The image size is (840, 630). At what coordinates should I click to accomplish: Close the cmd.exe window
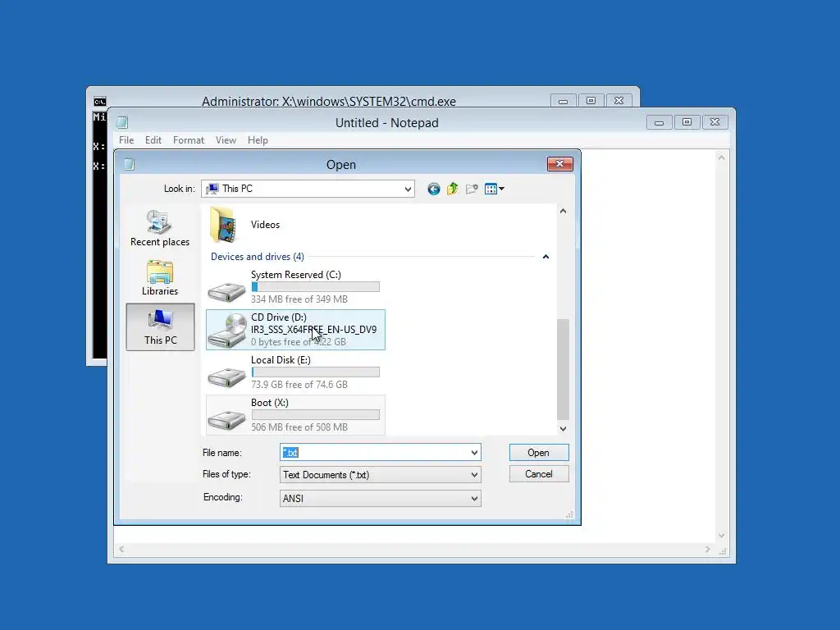619,101
